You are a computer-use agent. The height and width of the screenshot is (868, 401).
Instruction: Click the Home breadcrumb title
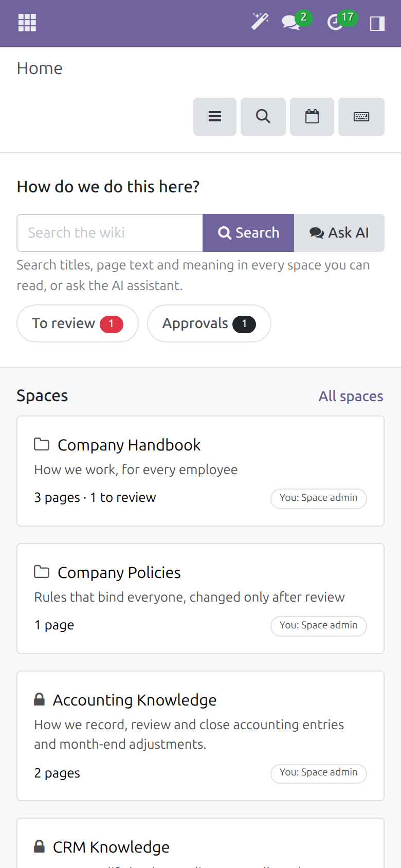(x=40, y=68)
